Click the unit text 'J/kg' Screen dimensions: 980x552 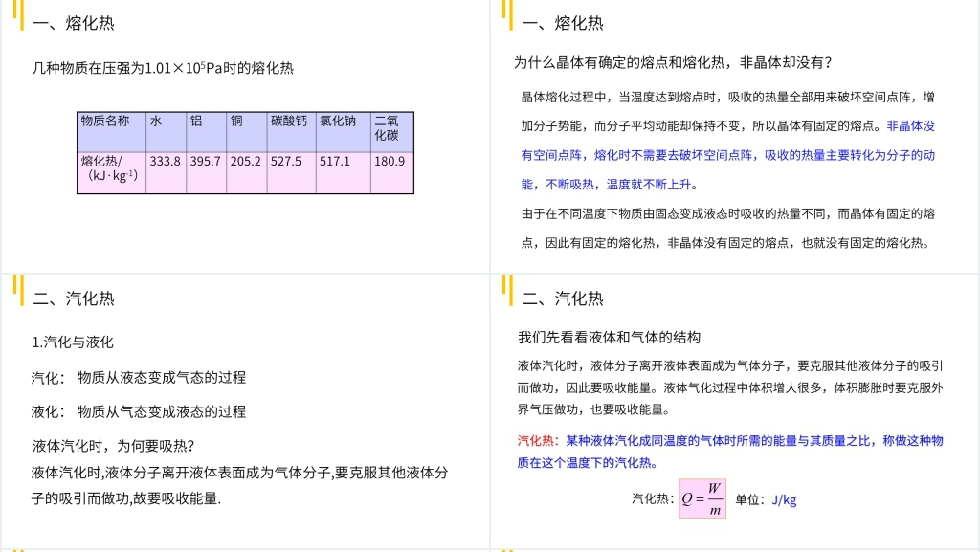pos(784,499)
